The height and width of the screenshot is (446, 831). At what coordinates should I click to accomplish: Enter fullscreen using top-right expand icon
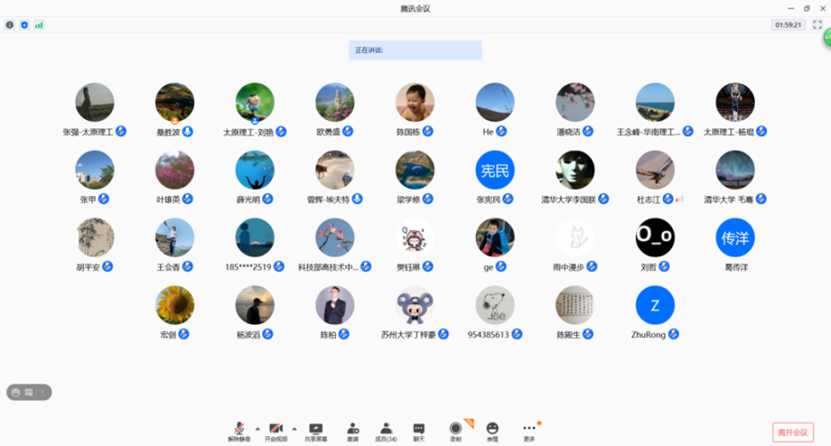tap(817, 25)
